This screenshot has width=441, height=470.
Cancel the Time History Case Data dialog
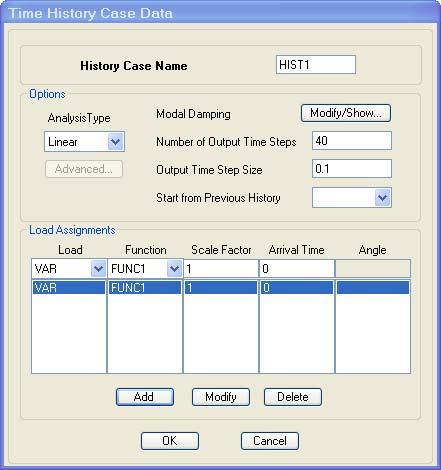pyautogui.click(x=270, y=441)
